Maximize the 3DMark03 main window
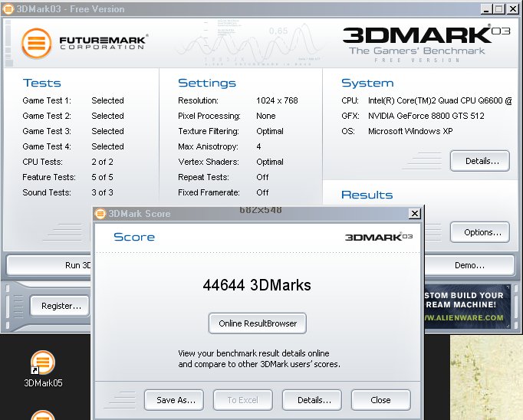 pos(499,9)
